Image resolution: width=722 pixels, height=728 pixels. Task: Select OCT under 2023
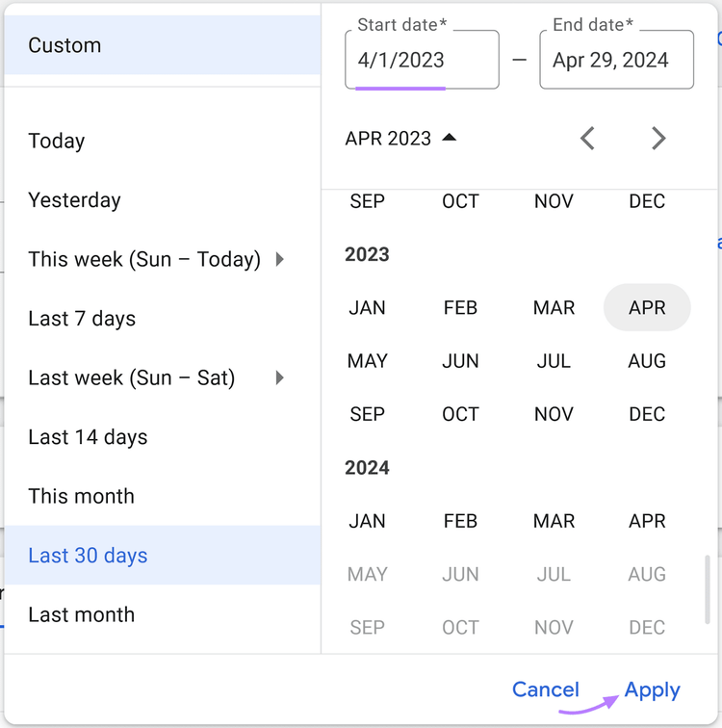(x=460, y=414)
